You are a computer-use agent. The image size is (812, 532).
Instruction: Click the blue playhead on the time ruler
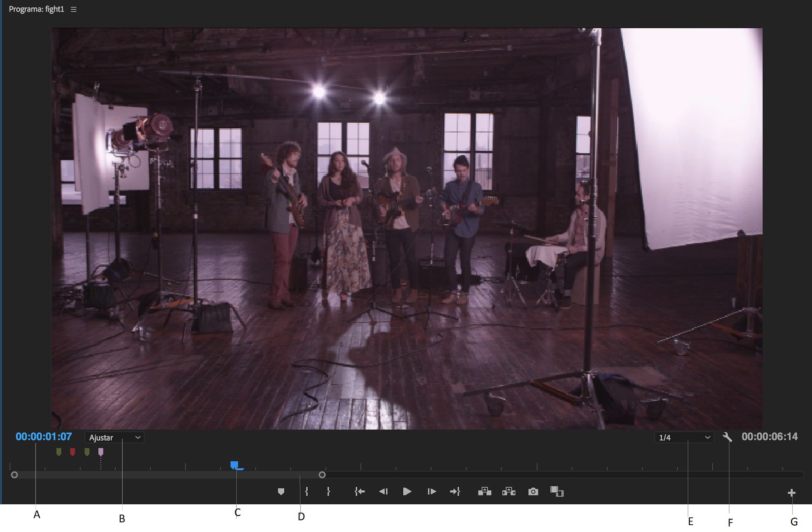(235, 465)
